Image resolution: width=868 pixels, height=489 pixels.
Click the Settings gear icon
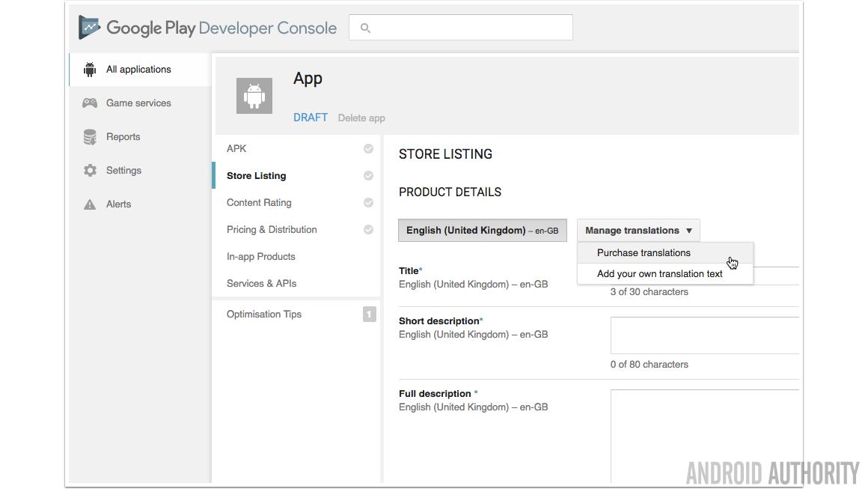[90, 171]
